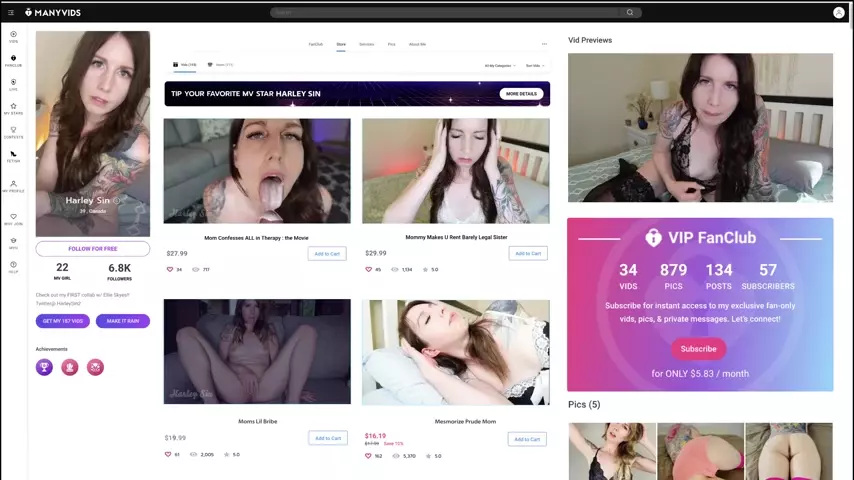This screenshot has width=854, height=480.
Task: Expand the three-dot more options menu
Action: tap(544, 44)
